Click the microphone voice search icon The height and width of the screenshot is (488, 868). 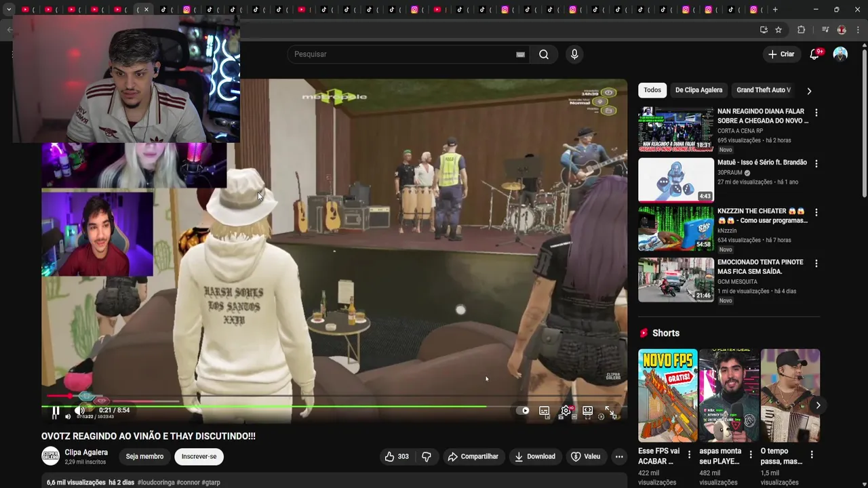point(574,54)
